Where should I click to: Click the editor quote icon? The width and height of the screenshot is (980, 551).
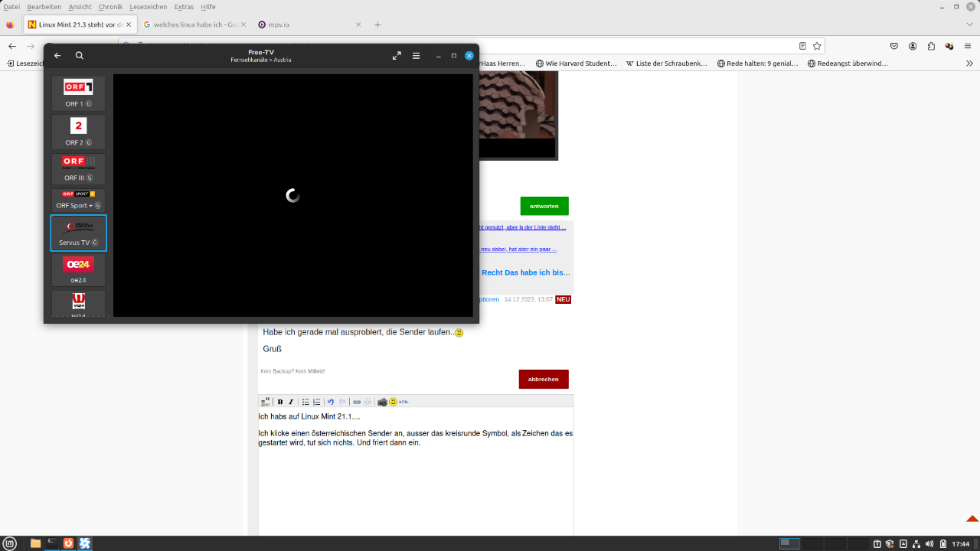[265, 402]
